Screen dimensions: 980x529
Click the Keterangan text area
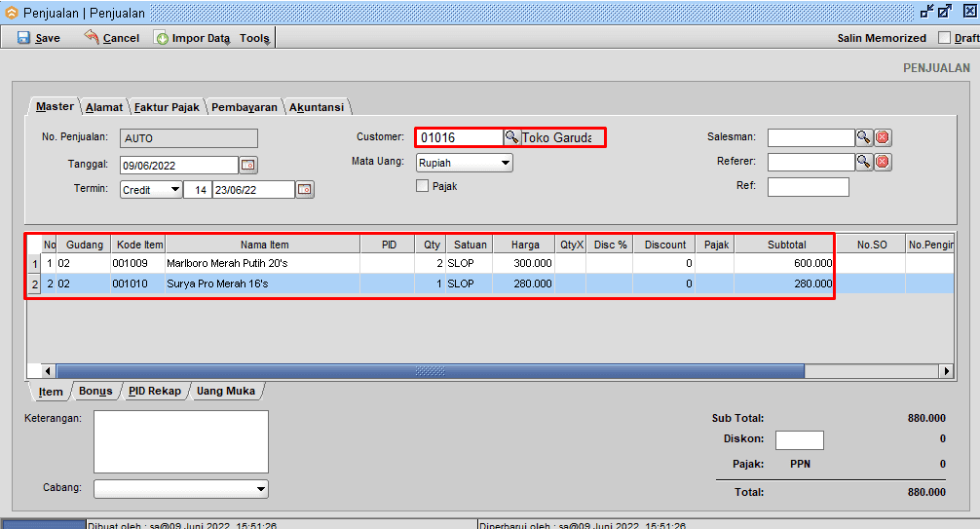pyautogui.click(x=181, y=441)
